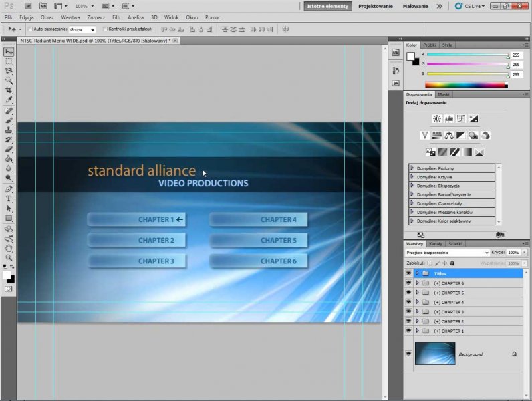This screenshot has height=401, width=532.
Task: Toggle the Kontrolki przekształceń checkbox
Action: pos(105,29)
